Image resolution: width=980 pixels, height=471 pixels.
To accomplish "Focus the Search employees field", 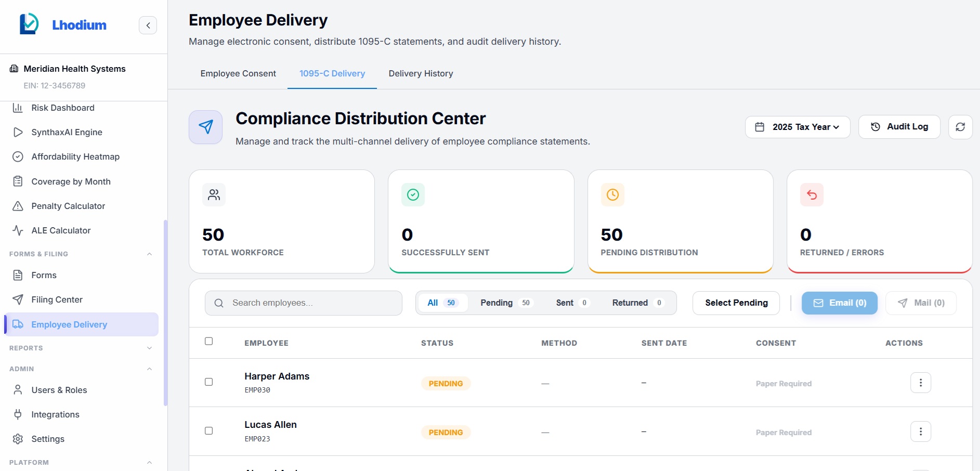I will 304,303.
